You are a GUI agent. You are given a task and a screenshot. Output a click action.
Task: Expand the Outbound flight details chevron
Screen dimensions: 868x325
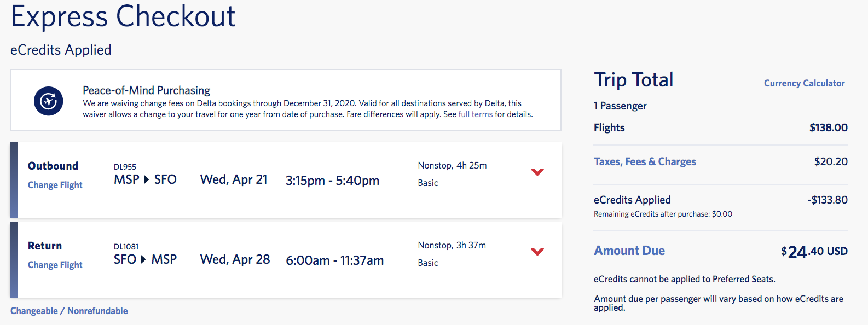point(537,172)
